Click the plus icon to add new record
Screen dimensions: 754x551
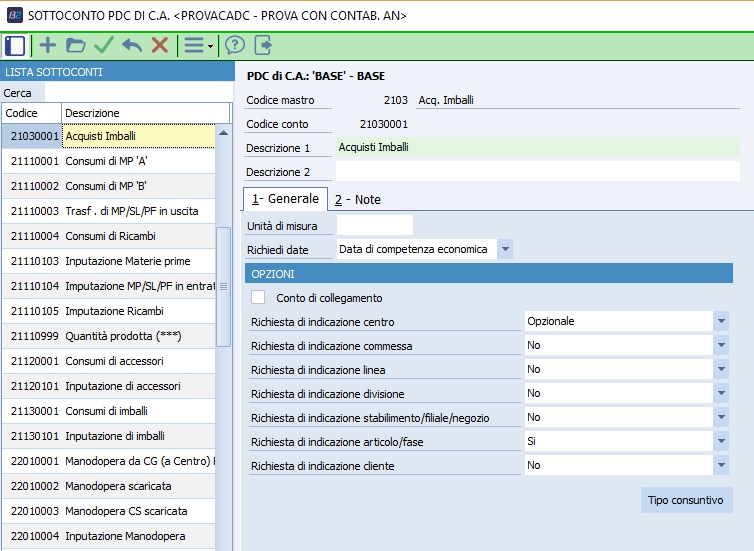[47, 45]
